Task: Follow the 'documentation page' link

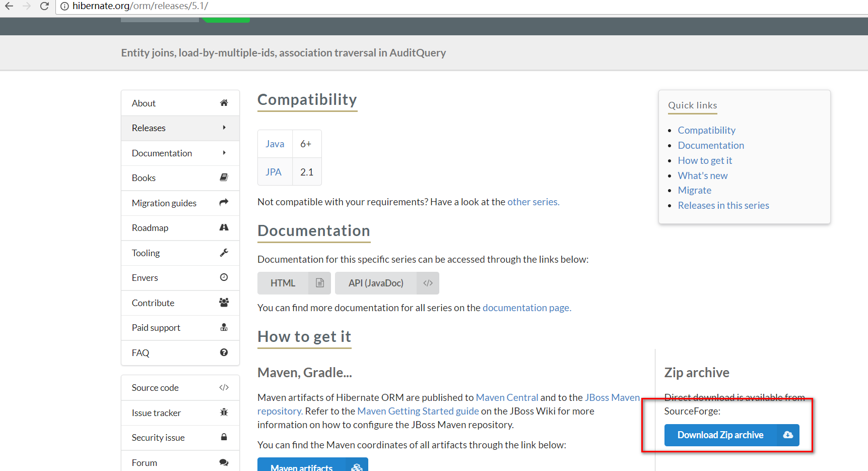Action: tap(527, 308)
